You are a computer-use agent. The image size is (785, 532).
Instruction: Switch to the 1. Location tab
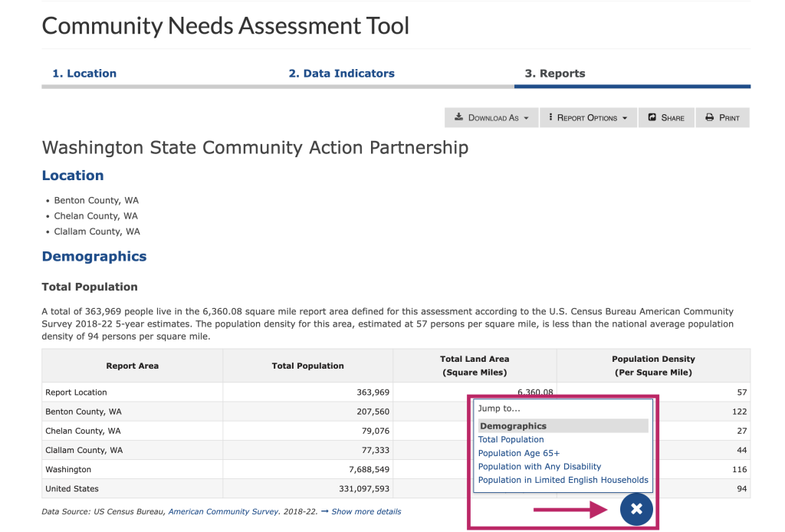[84, 73]
